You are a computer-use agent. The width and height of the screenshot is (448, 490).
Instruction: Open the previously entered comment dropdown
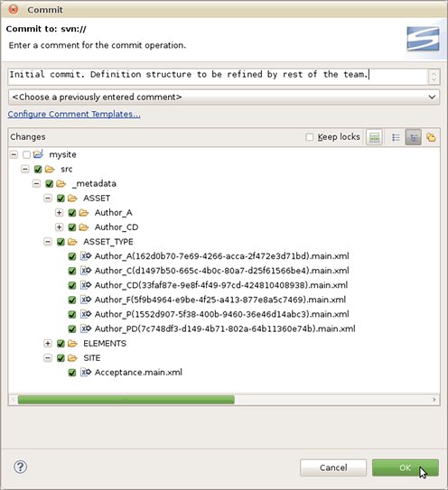pos(224,97)
